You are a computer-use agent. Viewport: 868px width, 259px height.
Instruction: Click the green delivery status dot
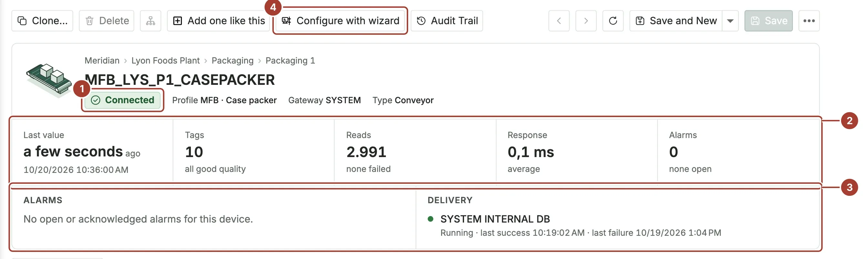click(430, 219)
